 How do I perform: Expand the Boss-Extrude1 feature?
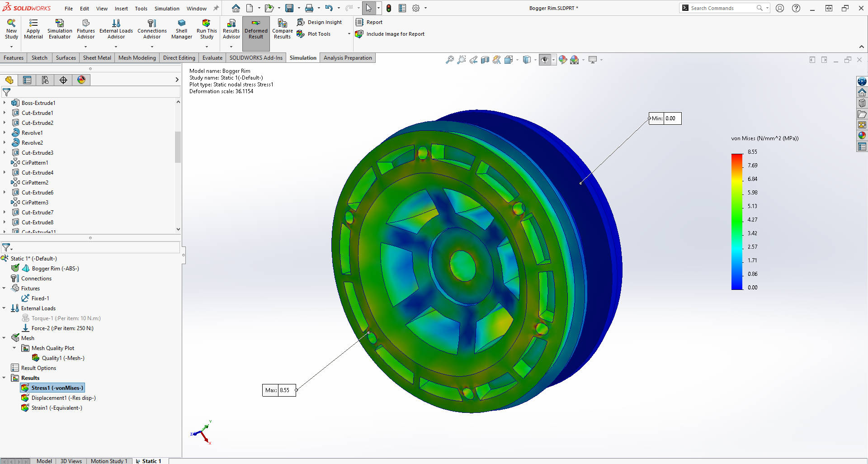pyautogui.click(x=5, y=103)
